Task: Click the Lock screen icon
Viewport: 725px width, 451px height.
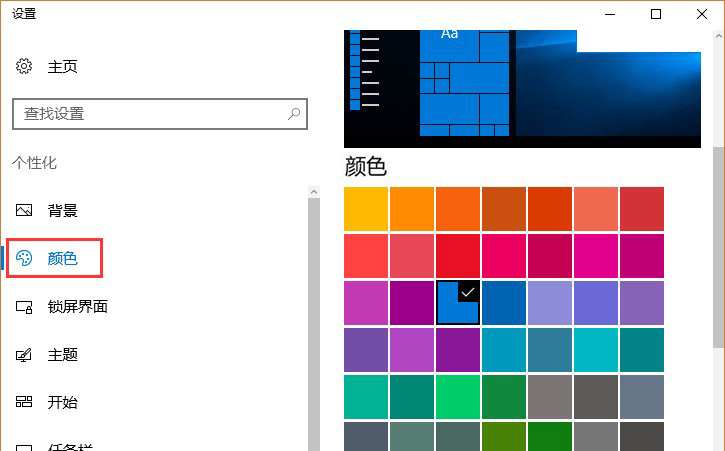Action: tap(25, 307)
